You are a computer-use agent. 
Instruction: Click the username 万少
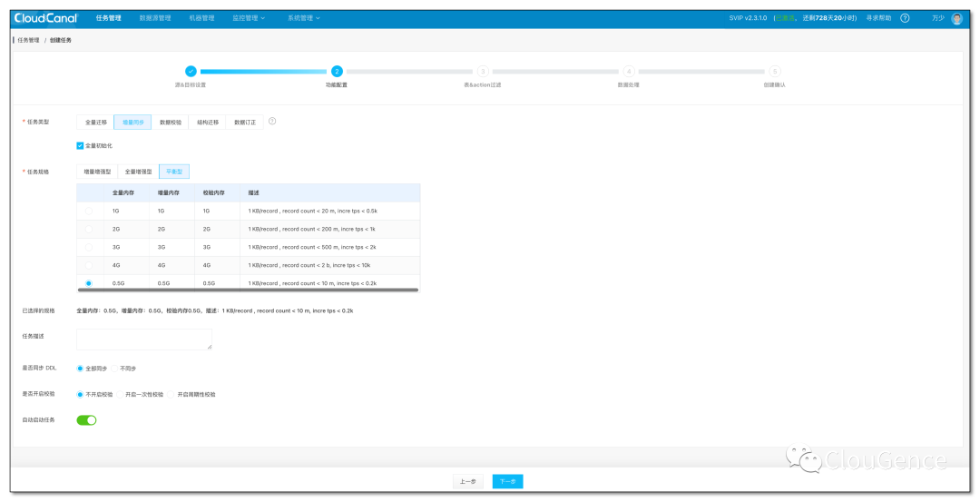[938, 18]
